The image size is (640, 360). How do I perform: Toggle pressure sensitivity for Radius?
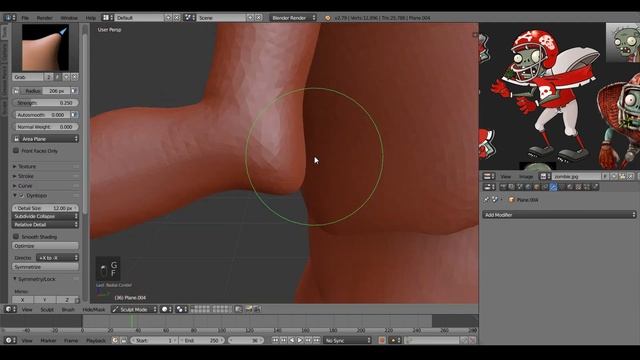(x=74, y=91)
